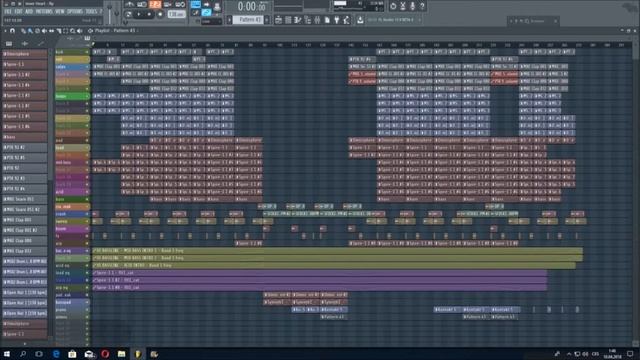Click the undo history circular arrow icon
Viewport: 640px width, 360px height.
point(393,6)
